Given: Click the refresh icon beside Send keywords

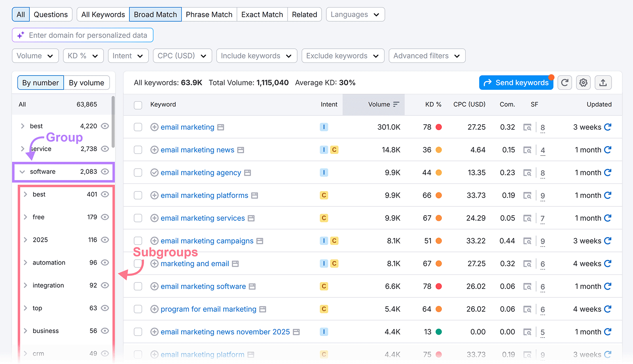Looking at the screenshot, I should tap(565, 82).
